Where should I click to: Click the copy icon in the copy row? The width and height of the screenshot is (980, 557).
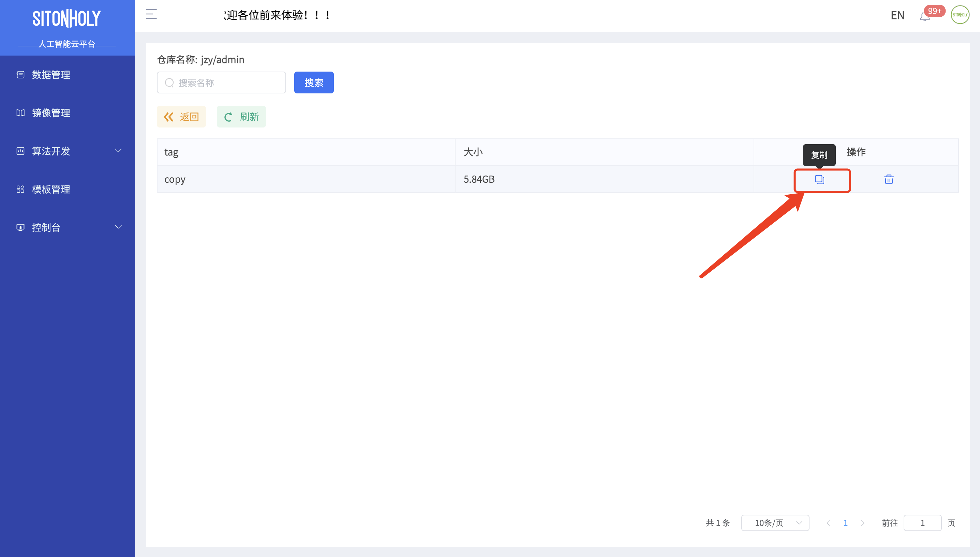[x=819, y=179]
